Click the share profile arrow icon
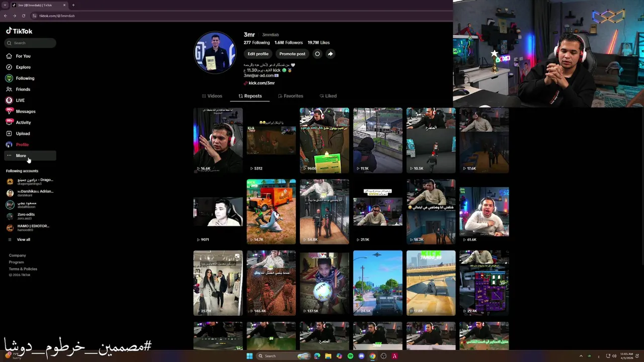Screen dimensions: 644x362 tap(330, 54)
